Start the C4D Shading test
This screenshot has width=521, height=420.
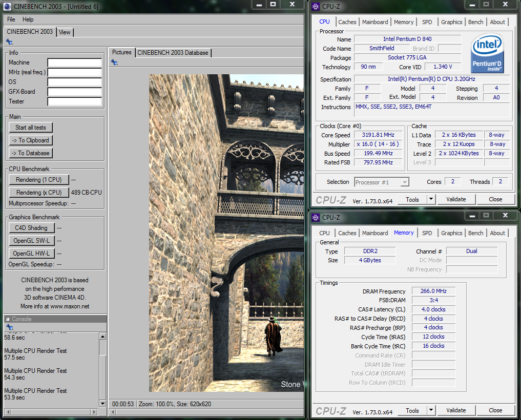31,227
